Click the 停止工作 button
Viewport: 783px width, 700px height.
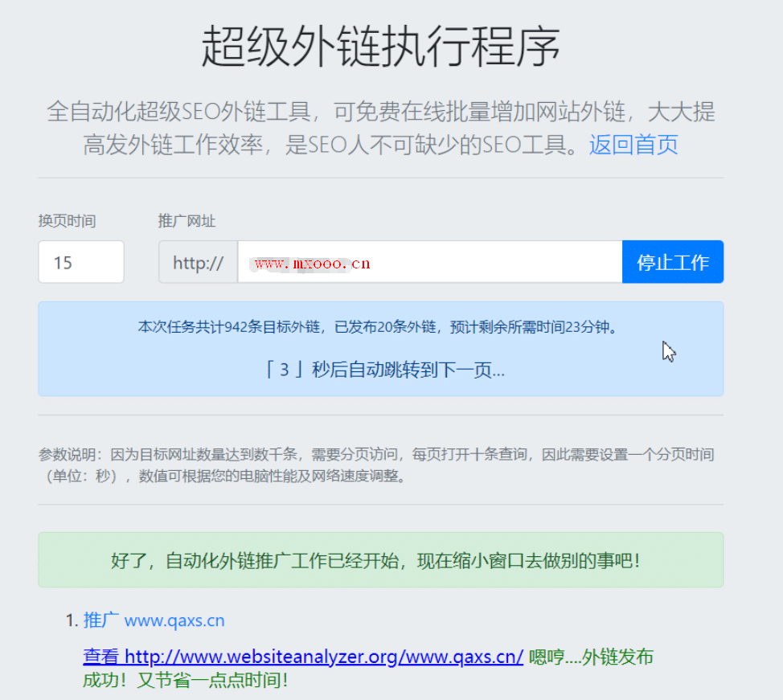coord(672,261)
